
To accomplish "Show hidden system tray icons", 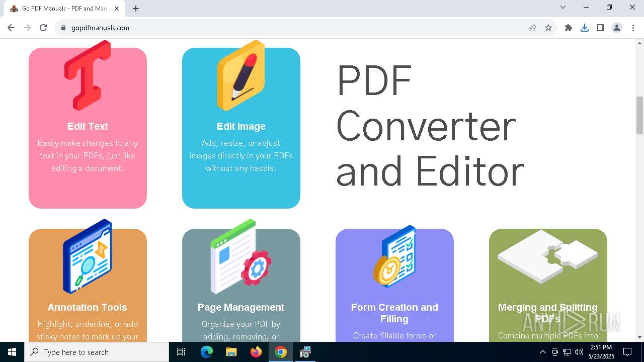I will coord(542,352).
